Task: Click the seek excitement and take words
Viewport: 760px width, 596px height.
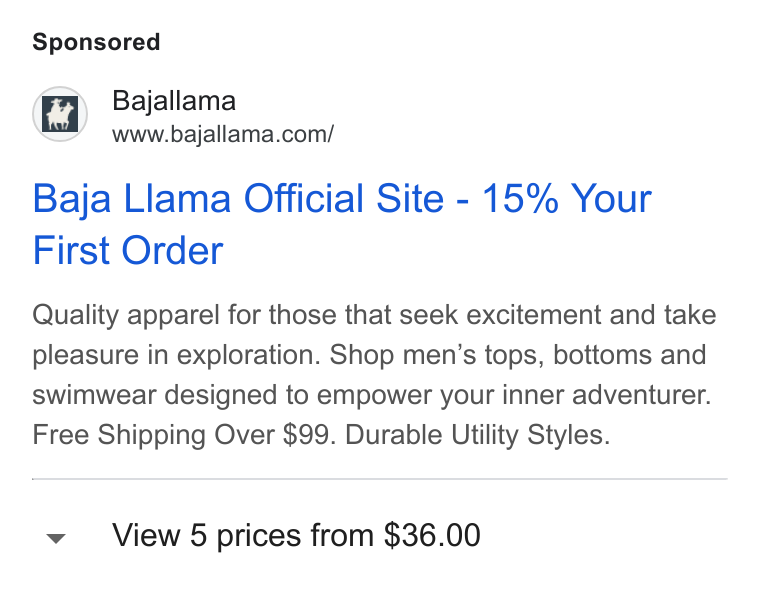Action: (557, 315)
